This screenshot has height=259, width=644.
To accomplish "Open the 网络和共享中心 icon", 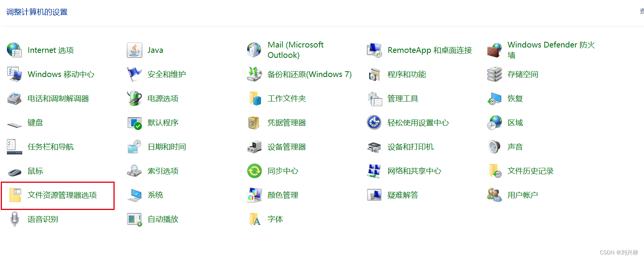I will 375,171.
